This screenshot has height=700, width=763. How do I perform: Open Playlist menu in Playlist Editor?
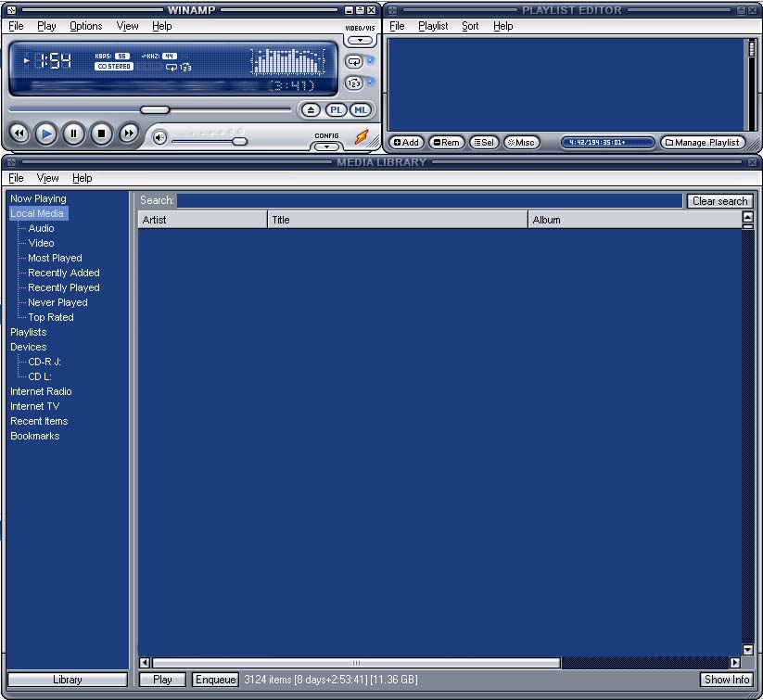[433, 26]
